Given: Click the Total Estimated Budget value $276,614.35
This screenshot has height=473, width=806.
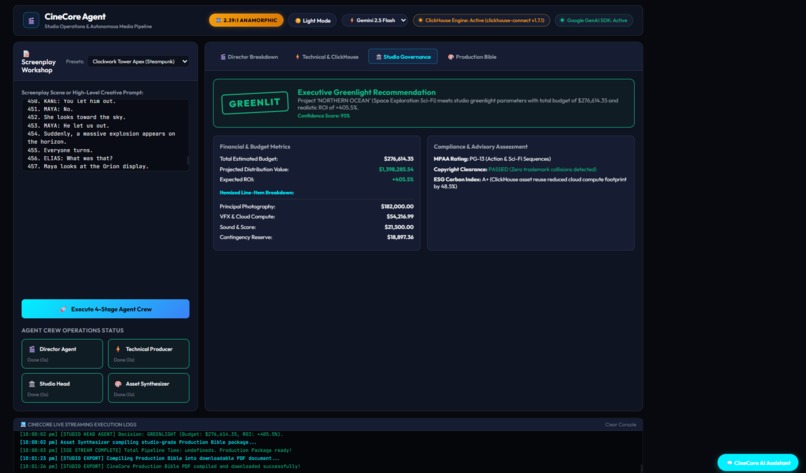Looking at the screenshot, I should click(x=398, y=159).
